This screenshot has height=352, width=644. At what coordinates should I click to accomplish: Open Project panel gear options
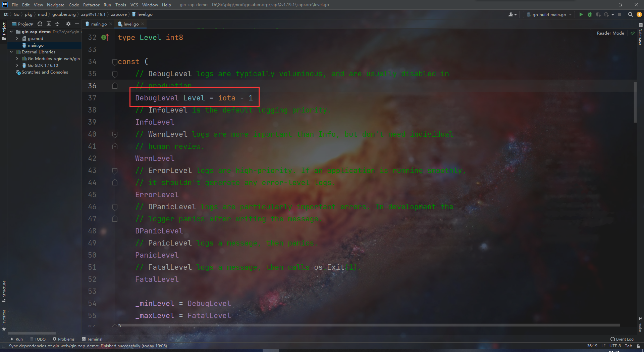tap(68, 24)
